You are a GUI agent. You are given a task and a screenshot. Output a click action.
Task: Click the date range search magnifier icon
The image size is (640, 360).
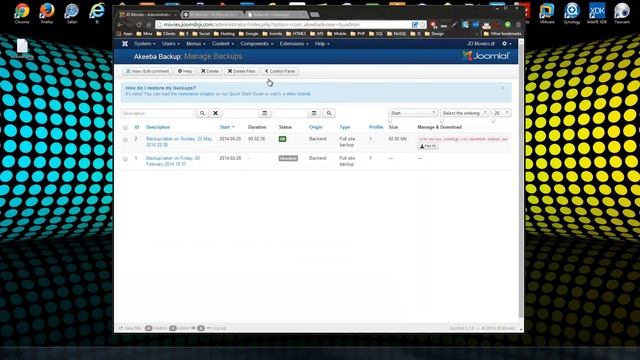tap(329, 113)
